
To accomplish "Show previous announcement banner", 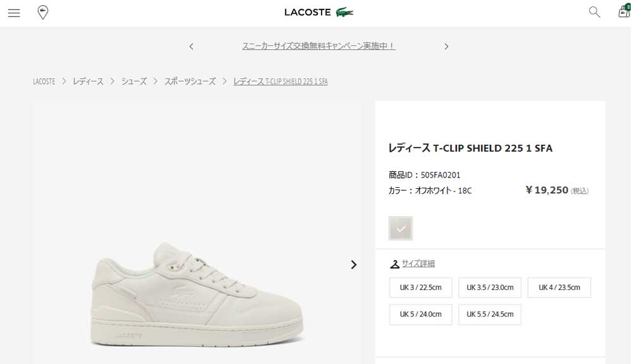I will click(x=191, y=46).
